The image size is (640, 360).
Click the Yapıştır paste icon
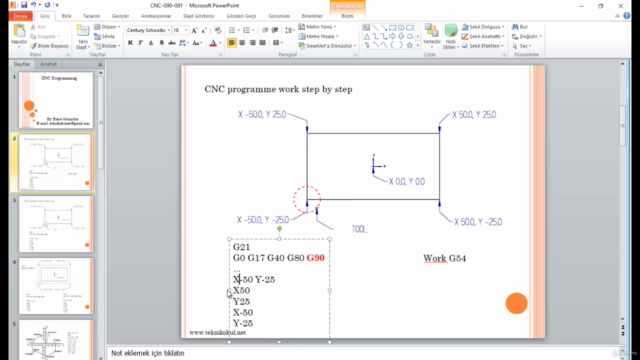pos(19,31)
